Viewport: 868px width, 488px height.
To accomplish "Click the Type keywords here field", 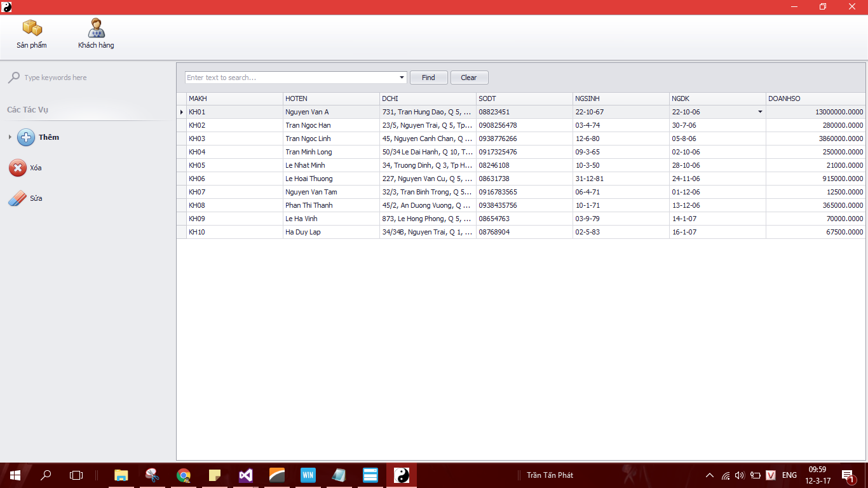I will [89, 78].
